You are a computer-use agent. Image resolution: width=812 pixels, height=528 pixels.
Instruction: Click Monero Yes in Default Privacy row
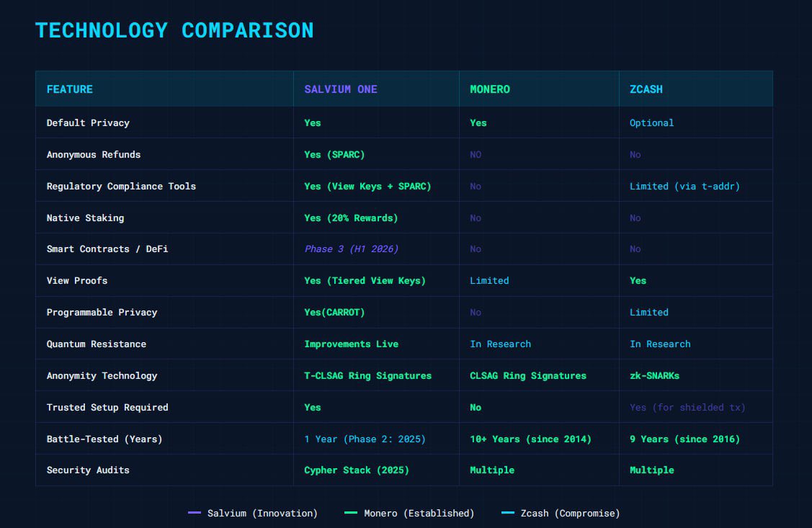[x=478, y=122]
